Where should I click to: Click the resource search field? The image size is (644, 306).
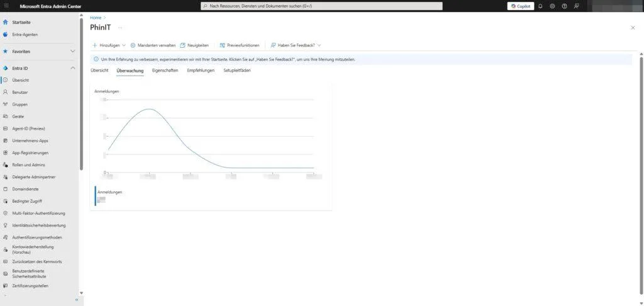pos(321,6)
